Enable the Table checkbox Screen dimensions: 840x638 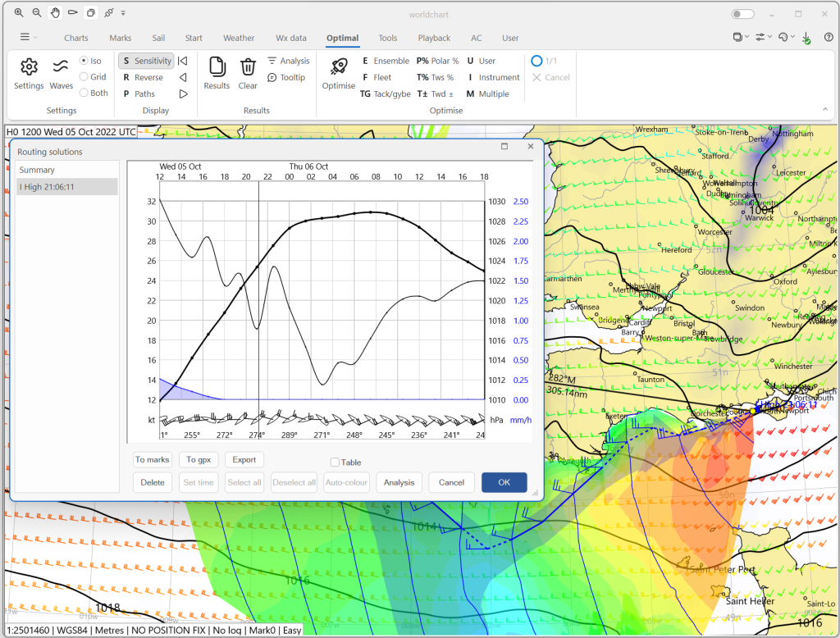click(335, 463)
